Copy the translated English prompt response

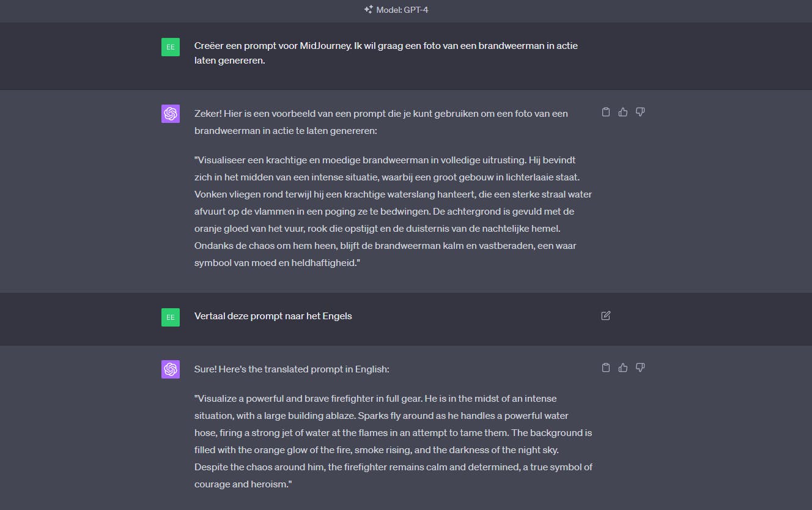click(x=605, y=367)
